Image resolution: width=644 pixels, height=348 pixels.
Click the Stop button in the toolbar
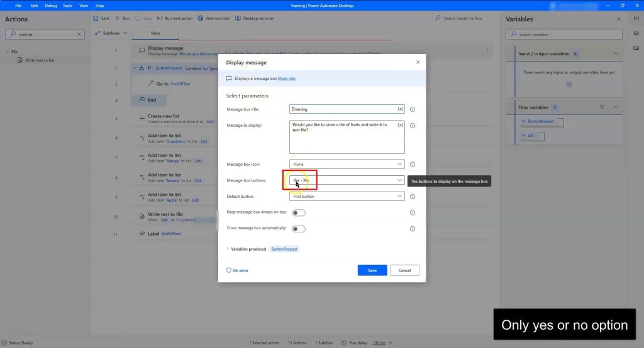pyautogui.click(x=143, y=18)
